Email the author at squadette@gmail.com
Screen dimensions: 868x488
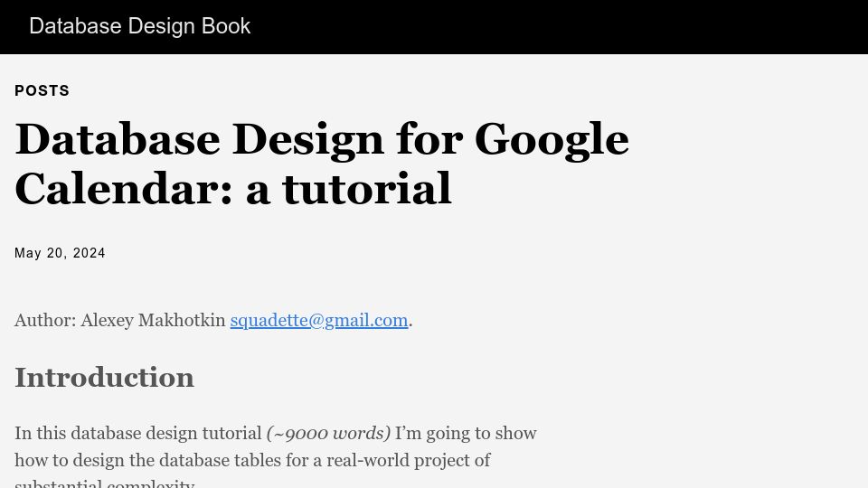[x=319, y=320]
